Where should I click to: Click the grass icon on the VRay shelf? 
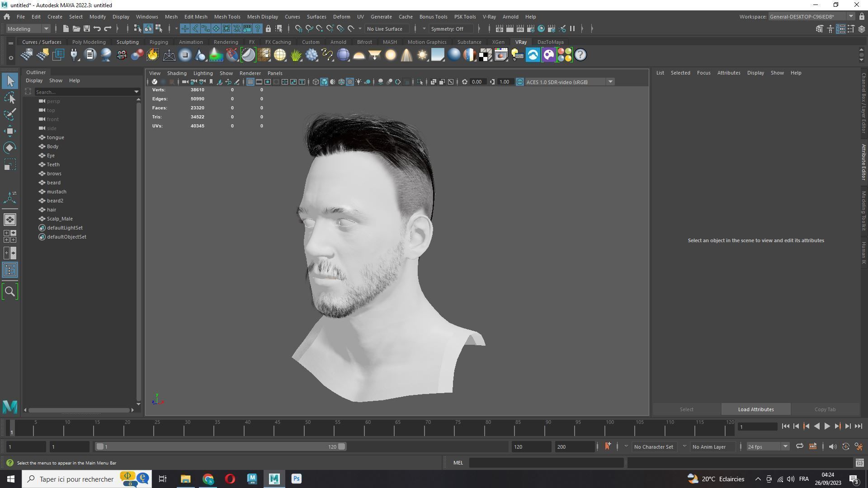pos(296,55)
